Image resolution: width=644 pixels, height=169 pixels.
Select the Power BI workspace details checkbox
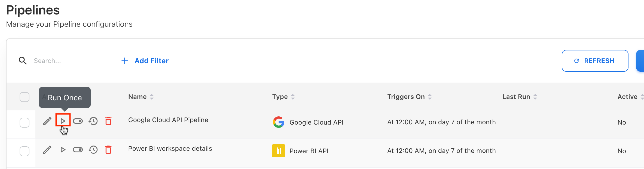pyautogui.click(x=25, y=151)
